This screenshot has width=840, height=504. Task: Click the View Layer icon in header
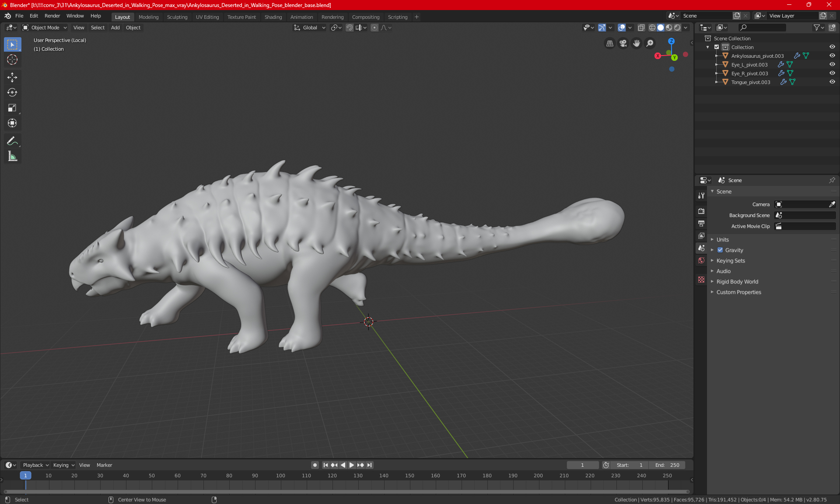(x=758, y=16)
